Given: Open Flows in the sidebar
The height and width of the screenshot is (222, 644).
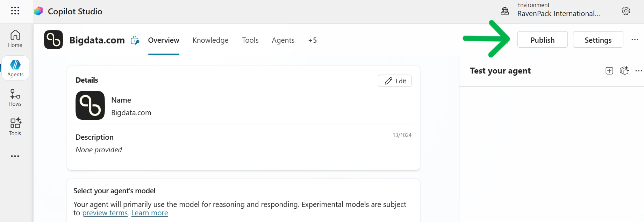Looking at the screenshot, I should pos(15,98).
